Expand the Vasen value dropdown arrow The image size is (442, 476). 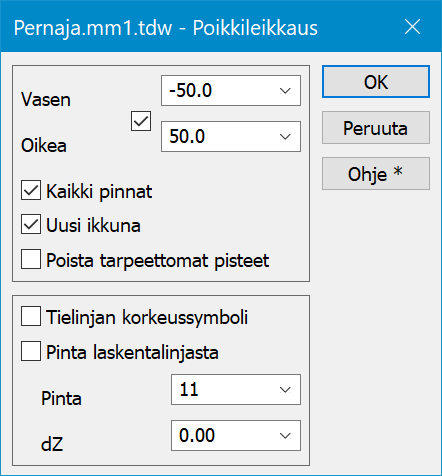(x=285, y=91)
